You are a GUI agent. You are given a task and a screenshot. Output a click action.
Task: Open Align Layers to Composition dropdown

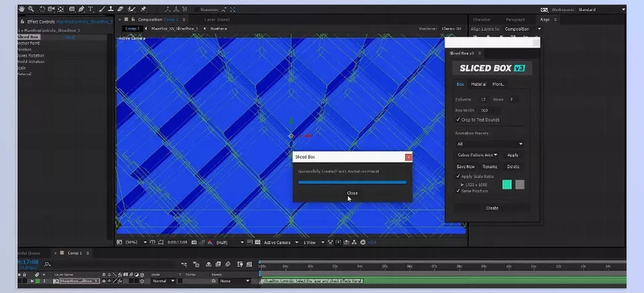(x=523, y=29)
